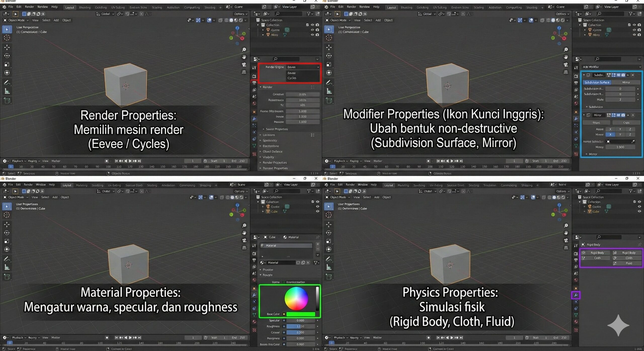The image size is (644, 351).
Task: Click the camera render icon on Mirror modifier
Action: pos(623,115)
